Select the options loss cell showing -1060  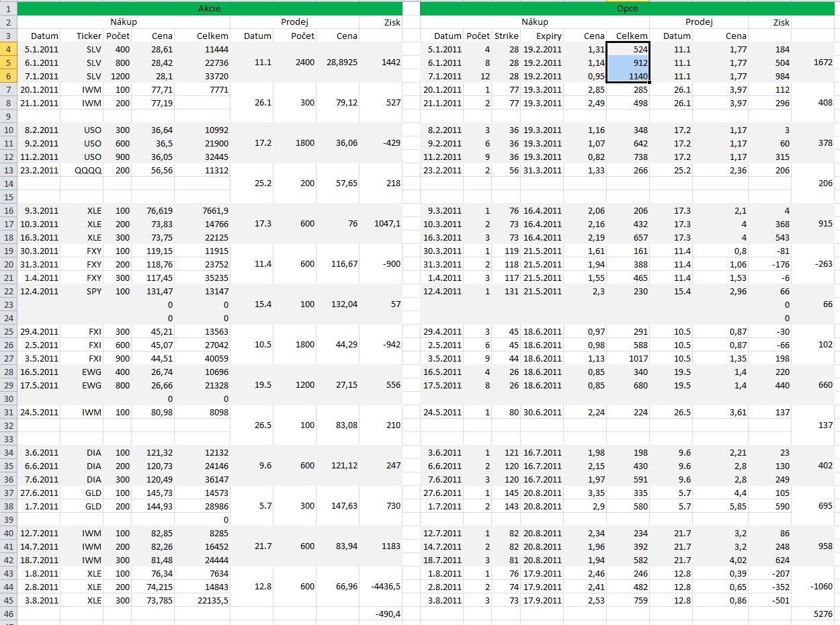(x=812, y=587)
